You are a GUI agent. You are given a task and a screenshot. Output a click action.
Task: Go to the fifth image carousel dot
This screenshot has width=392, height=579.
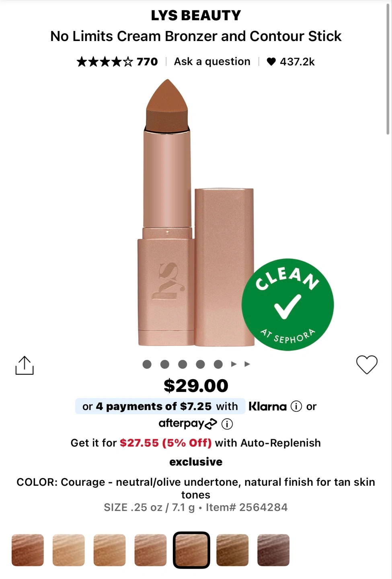[218, 364]
